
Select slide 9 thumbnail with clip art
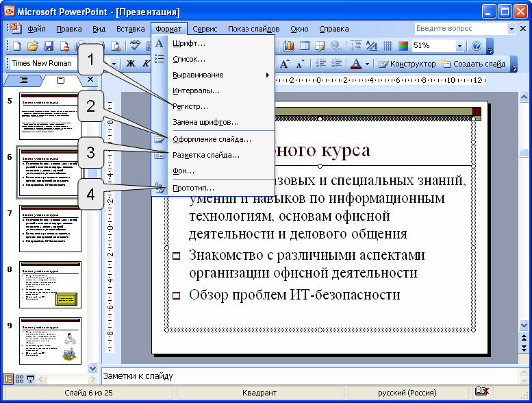pyautogui.click(x=50, y=341)
